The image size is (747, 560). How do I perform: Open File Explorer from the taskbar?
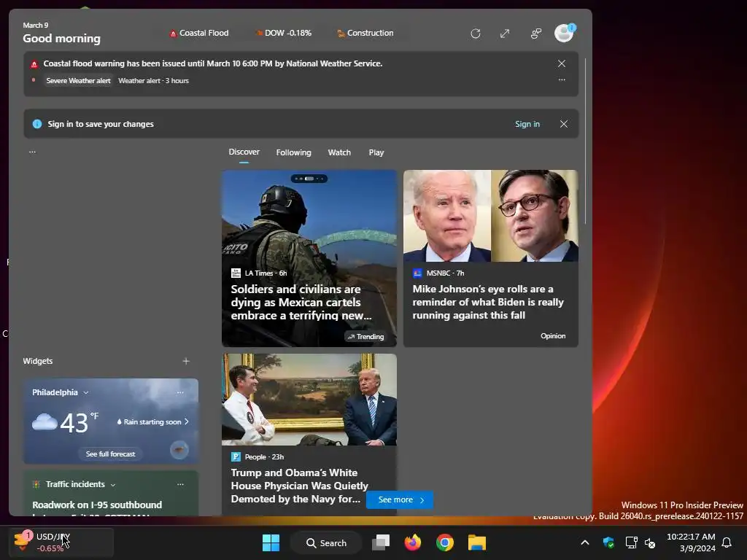[x=476, y=542]
